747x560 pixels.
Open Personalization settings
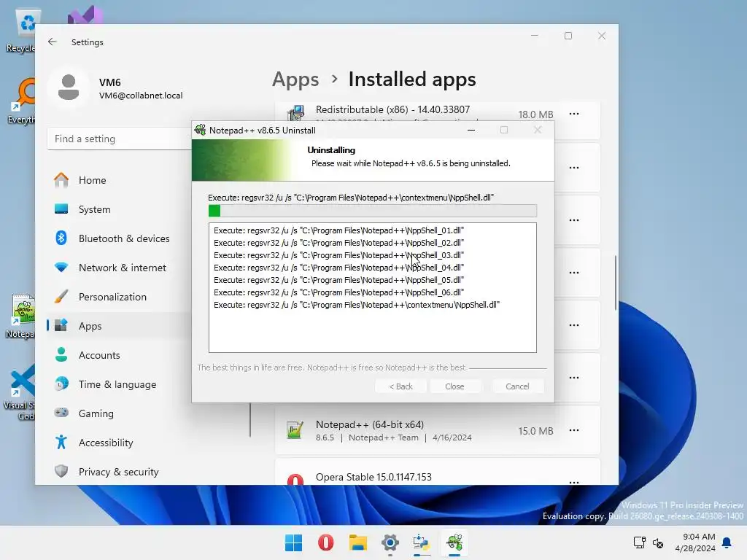(119, 297)
